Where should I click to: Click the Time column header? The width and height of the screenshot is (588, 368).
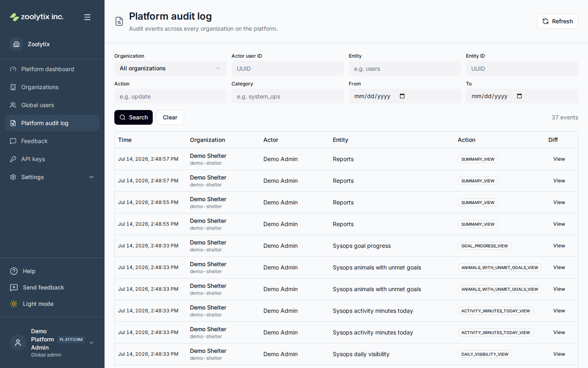tap(125, 140)
